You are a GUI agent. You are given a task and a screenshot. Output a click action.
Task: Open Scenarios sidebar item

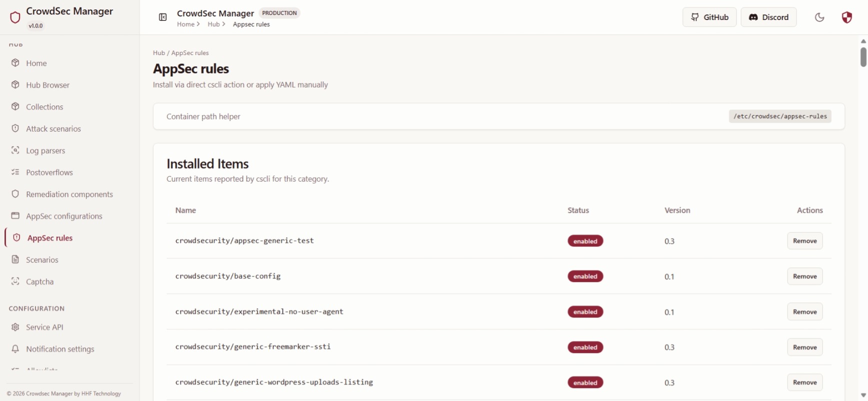70,259
